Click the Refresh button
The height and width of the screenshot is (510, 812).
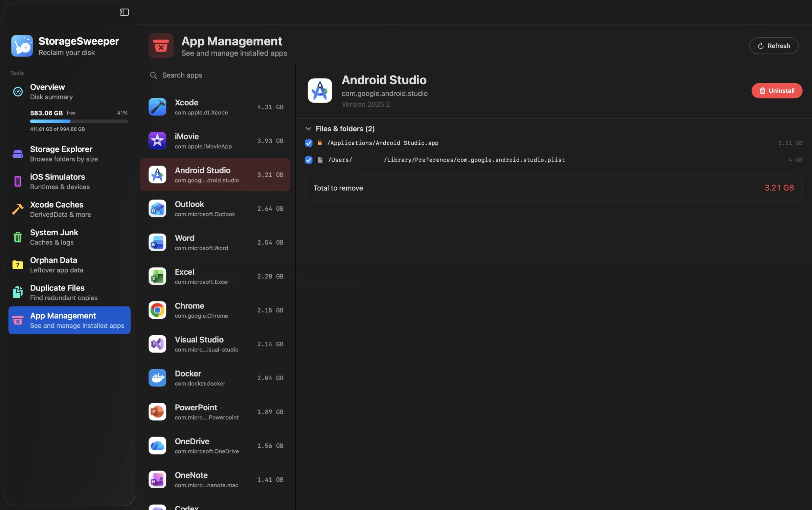pyautogui.click(x=774, y=46)
